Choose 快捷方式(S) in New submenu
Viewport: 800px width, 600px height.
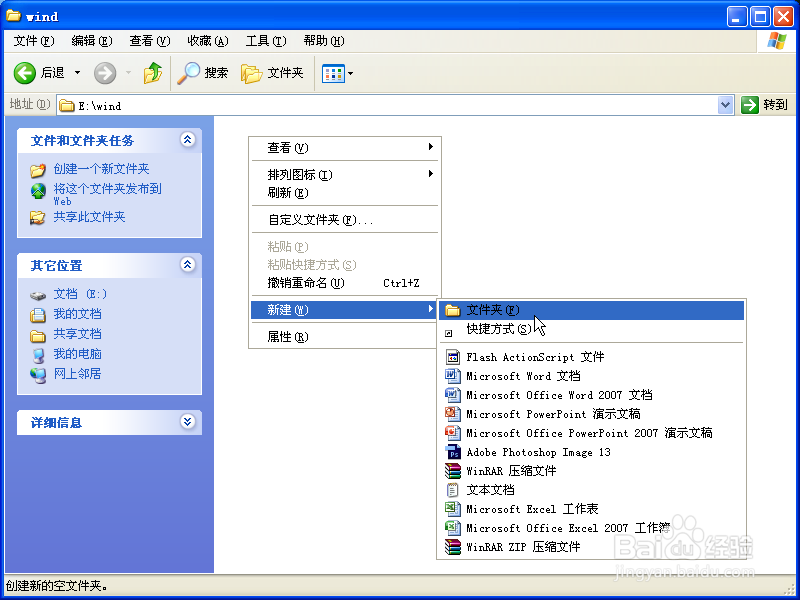pos(591,329)
